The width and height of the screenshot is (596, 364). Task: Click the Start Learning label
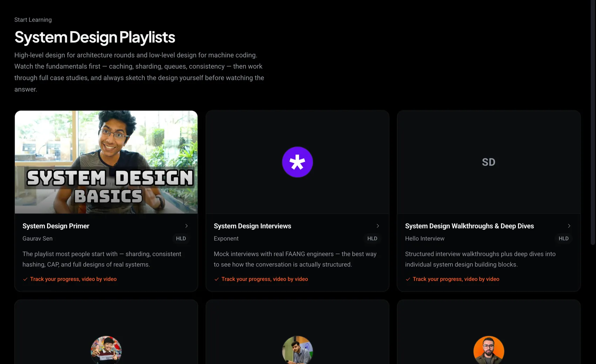33,20
